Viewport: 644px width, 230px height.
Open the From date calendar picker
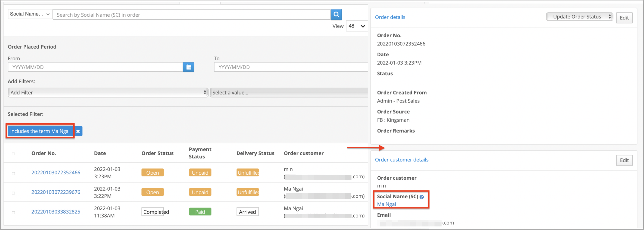pyautogui.click(x=188, y=67)
